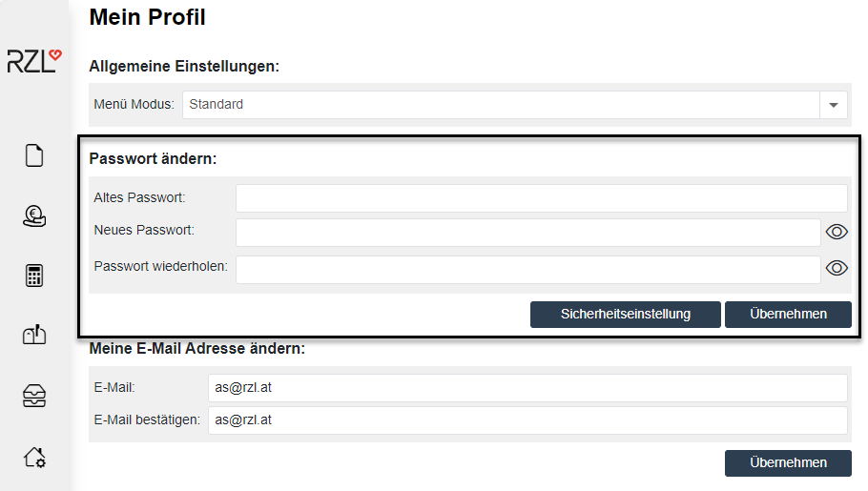The height and width of the screenshot is (491, 868).
Task: Open the euro coin hand icon
Action: (34, 216)
